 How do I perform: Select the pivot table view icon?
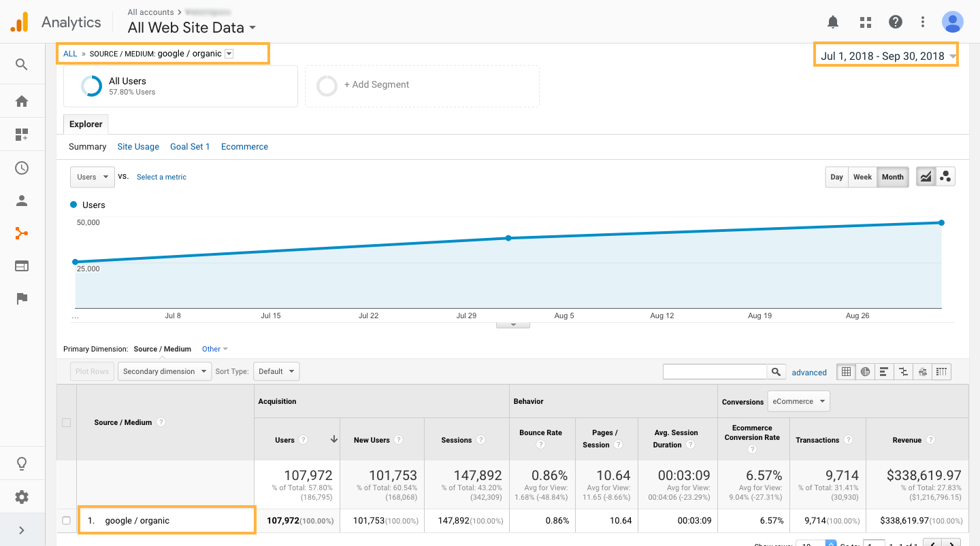pyautogui.click(x=941, y=372)
